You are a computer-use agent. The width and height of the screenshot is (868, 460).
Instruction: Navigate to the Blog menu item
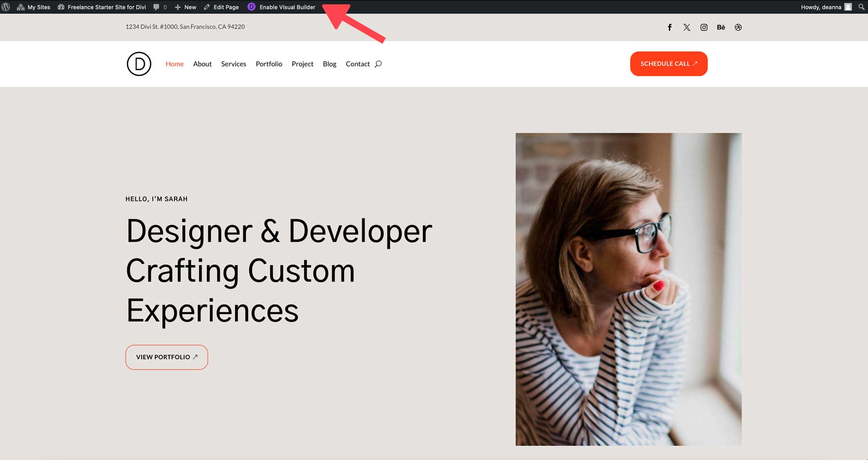click(x=329, y=64)
